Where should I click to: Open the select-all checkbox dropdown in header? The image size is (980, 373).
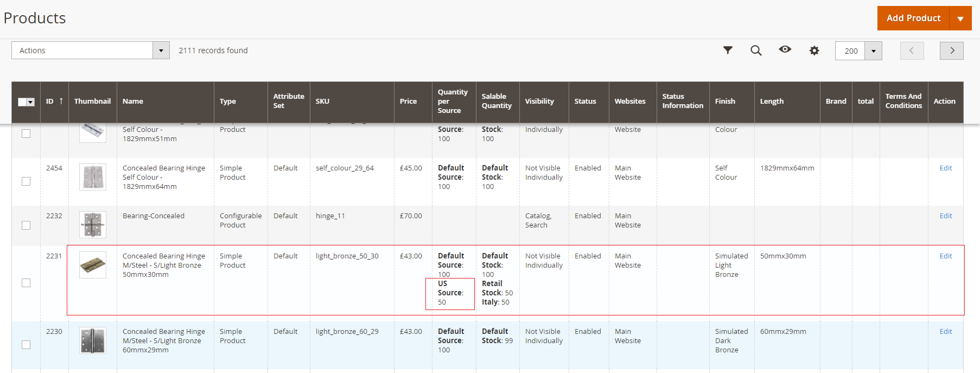point(30,102)
